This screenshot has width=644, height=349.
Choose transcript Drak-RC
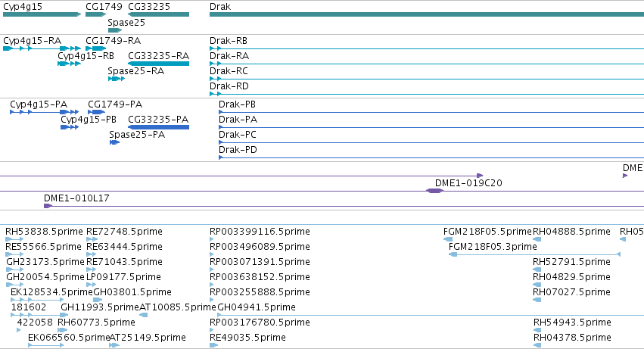(229, 71)
